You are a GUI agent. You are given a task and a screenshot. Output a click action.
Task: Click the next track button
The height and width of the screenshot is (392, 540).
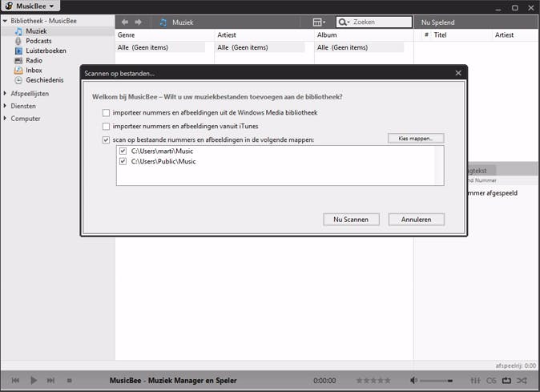tap(50, 380)
